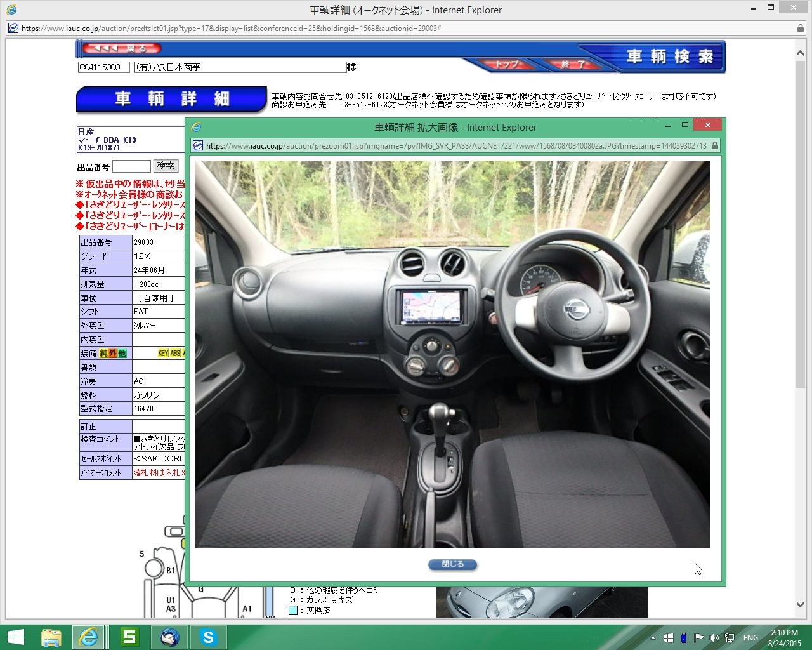The width and height of the screenshot is (812, 650).
Task: Open the Skype taskbar icon
Action: pyautogui.click(x=208, y=637)
